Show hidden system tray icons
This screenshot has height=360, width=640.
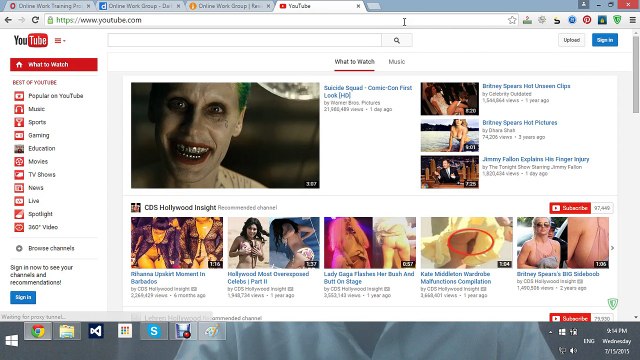(x=551, y=332)
